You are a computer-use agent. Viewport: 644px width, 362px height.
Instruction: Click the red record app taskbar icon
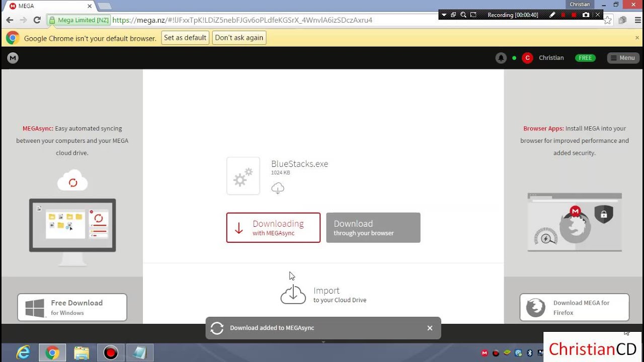point(111,352)
